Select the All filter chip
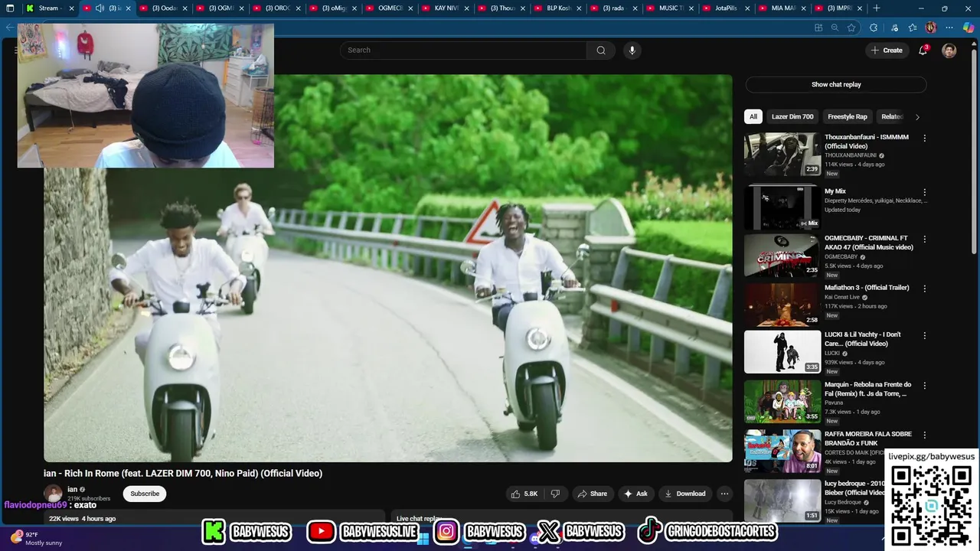 tap(753, 116)
